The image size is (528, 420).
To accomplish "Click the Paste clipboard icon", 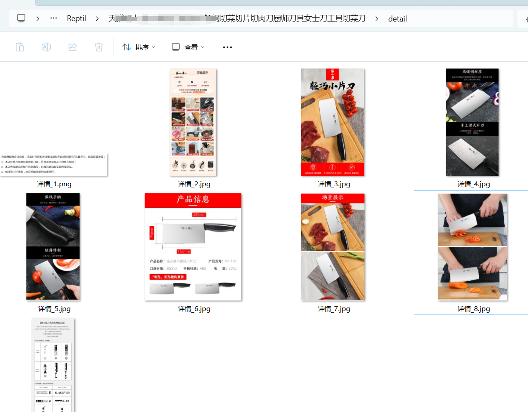I will pyautogui.click(x=20, y=47).
